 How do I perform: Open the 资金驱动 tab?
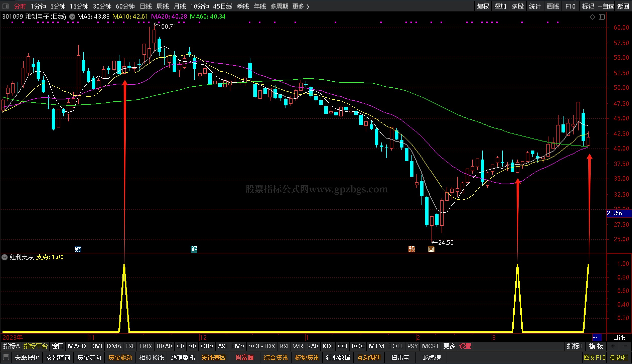pos(120,357)
